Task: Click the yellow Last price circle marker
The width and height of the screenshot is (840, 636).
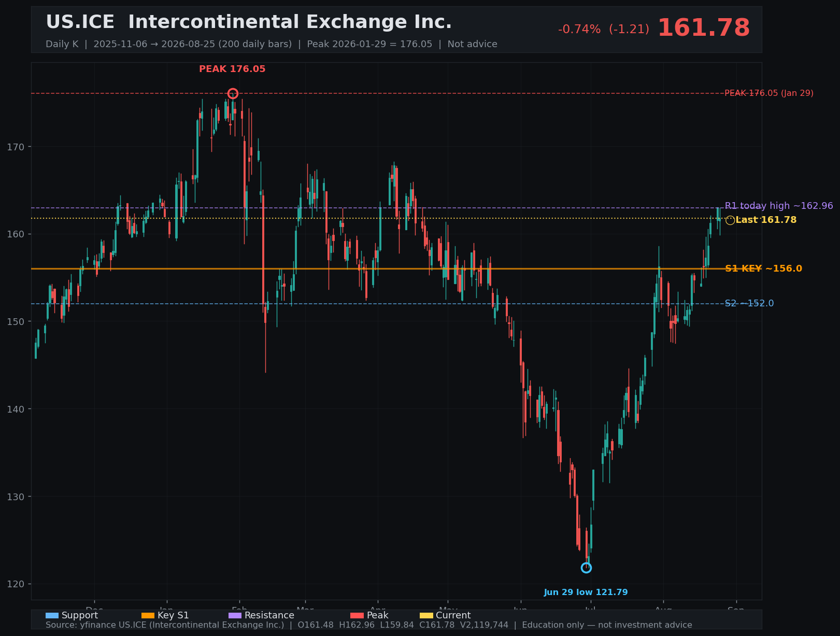Action: [x=730, y=220]
